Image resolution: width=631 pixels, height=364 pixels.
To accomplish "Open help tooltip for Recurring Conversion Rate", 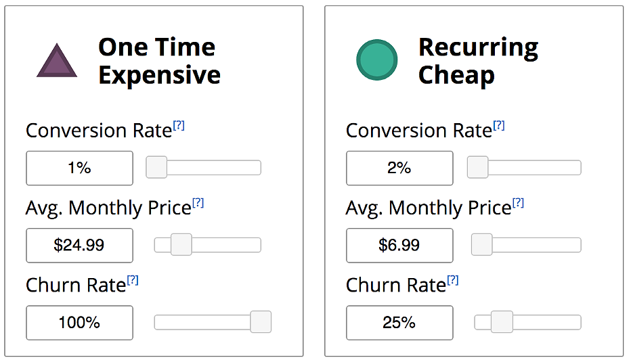I will click(498, 126).
